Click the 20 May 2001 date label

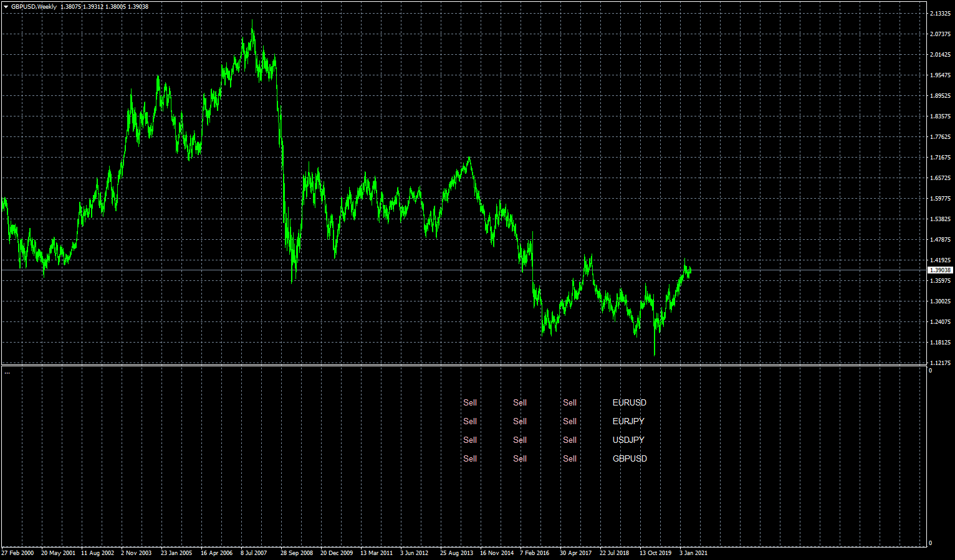58,553
